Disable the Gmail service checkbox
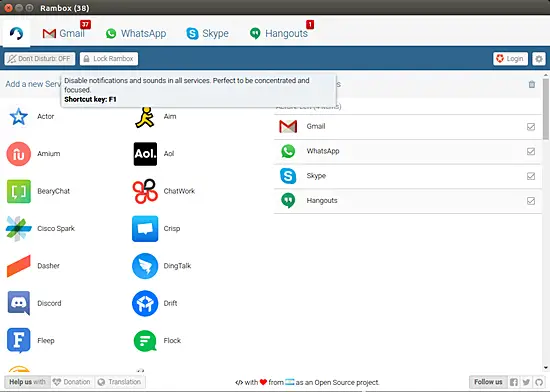This screenshot has width=550, height=392. [531, 127]
